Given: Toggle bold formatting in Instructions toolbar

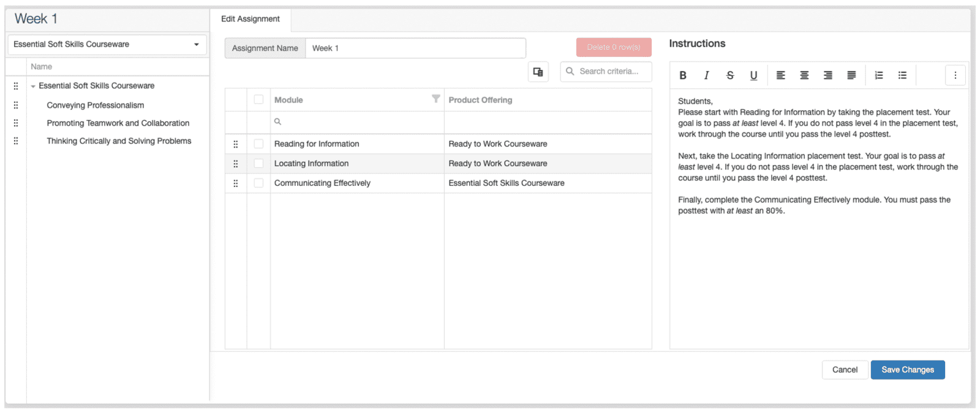Looking at the screenshot, I should (x=683, y=75).
